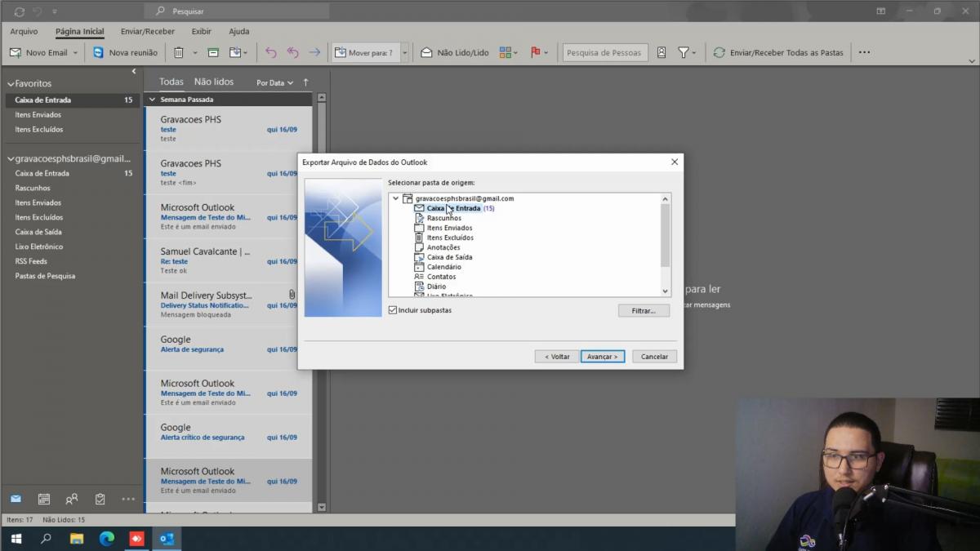Switch to Calendar view in navigation bar
Image resolution: width=980 pixels, height=551 pixels.
coord(44,499)
